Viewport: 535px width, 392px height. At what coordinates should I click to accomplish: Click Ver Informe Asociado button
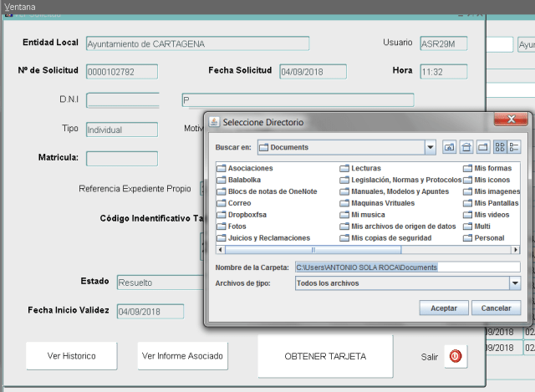[x=182, y=356]
